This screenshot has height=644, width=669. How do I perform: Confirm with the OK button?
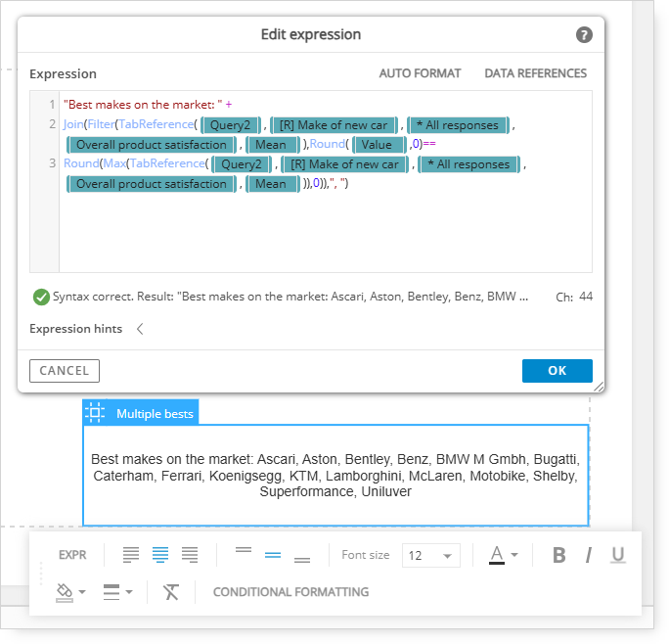coord(557,371)
